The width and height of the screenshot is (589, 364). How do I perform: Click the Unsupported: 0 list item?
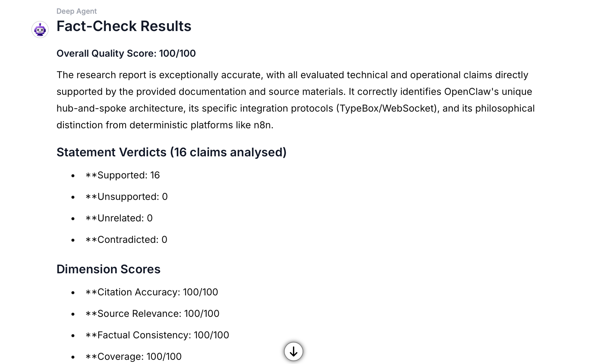click(126, 197)
